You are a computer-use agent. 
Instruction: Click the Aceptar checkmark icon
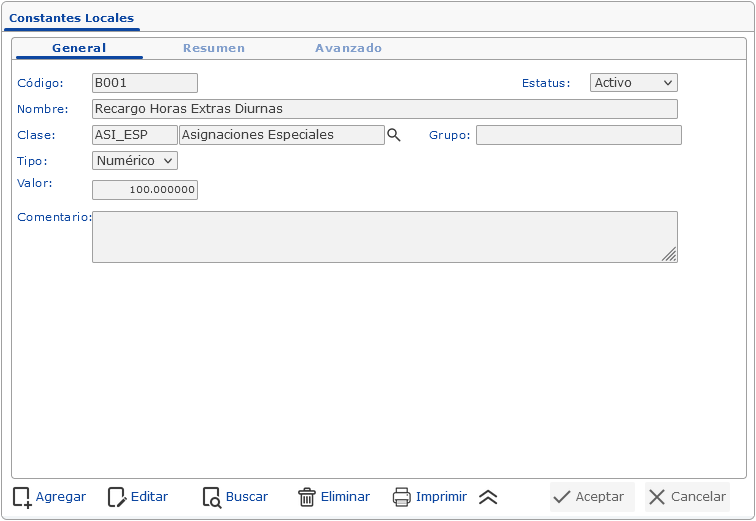[x=562, y=497]
